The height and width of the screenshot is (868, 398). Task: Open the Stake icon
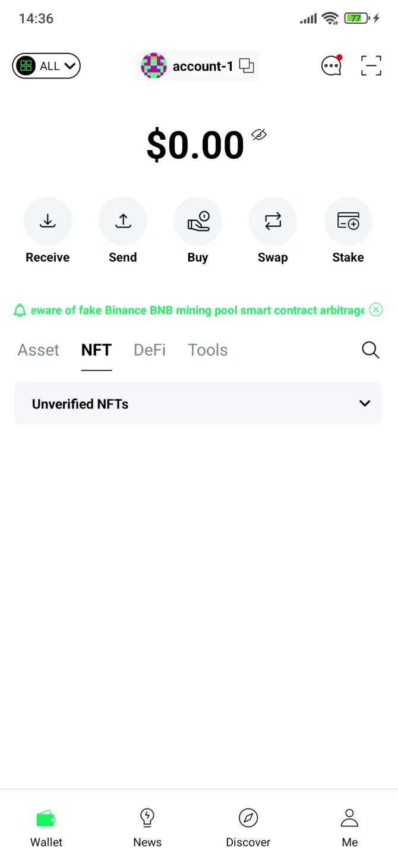point(348,221)
